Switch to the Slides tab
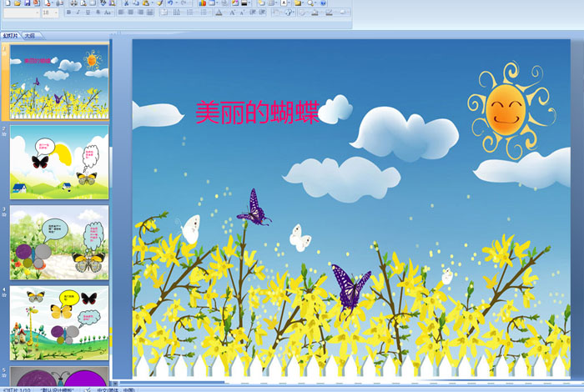 (10, 36)
